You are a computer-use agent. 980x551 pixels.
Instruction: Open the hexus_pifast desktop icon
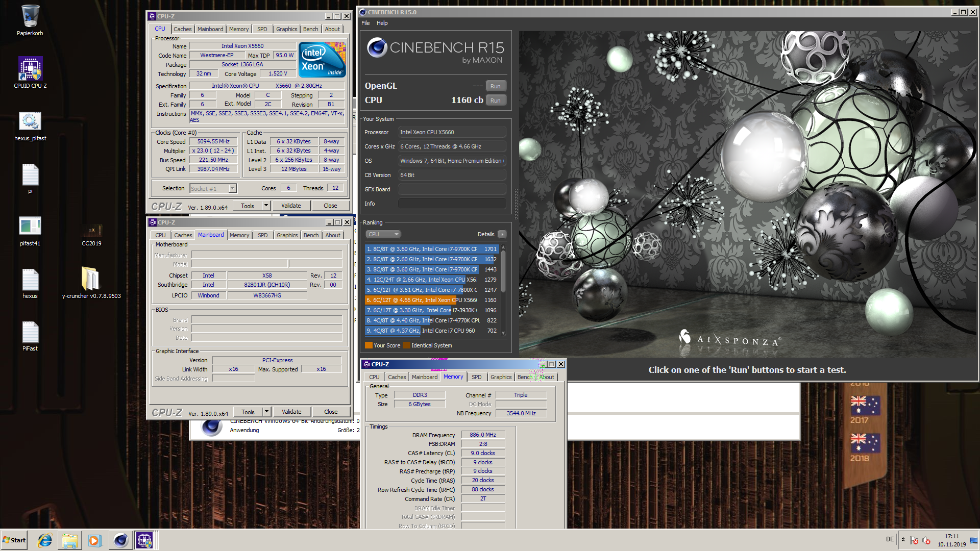(x=30, y=126)
